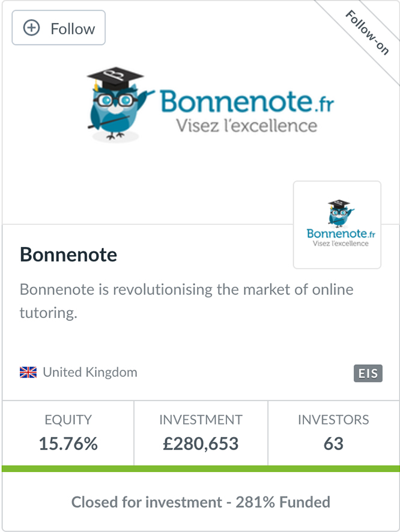Viewport: 400px width, 532px height.
Task: Click the UK flag icon
Action: click(28, 372)
